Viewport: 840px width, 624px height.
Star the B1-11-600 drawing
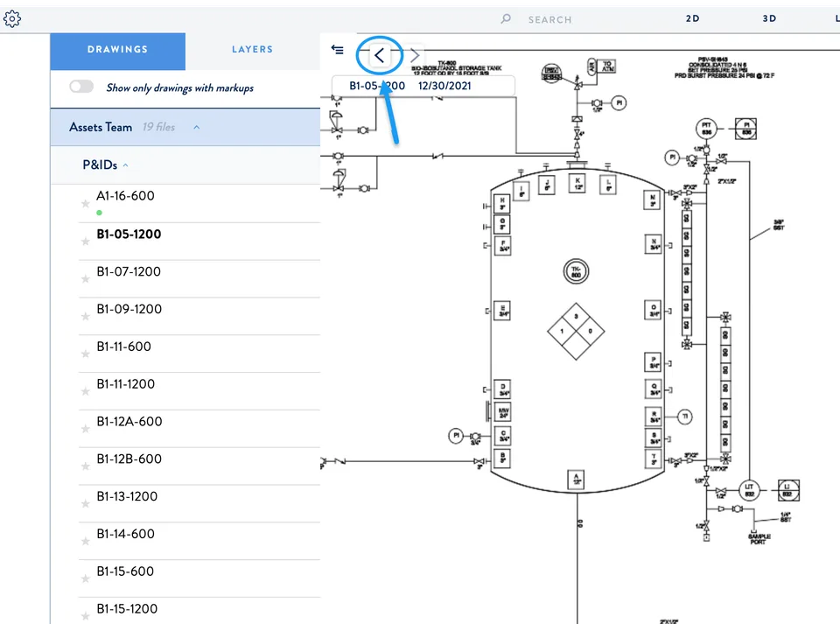pos(85,354)
